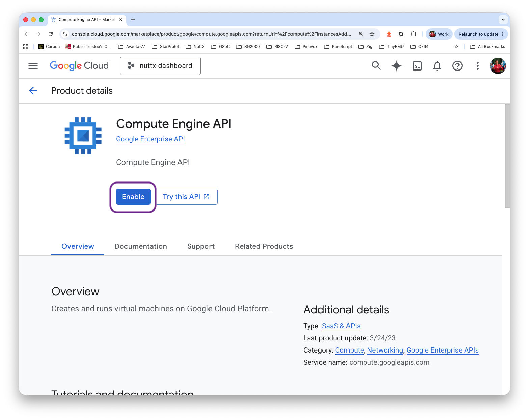Open the Google Enterprise API link

(x=150, y=139)
